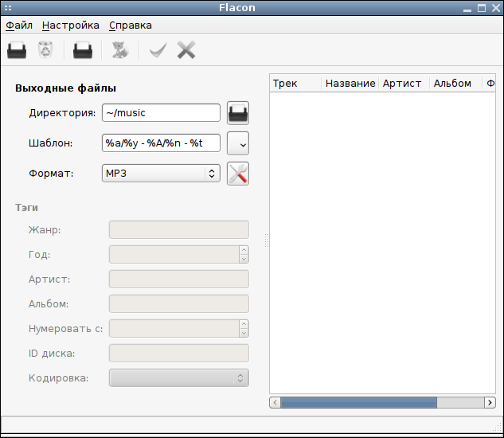Image resolution: width=504 pixels, height=438 pixels.
Task: Increase Нумеровать с with the up arrow
Action: [244, 324]
